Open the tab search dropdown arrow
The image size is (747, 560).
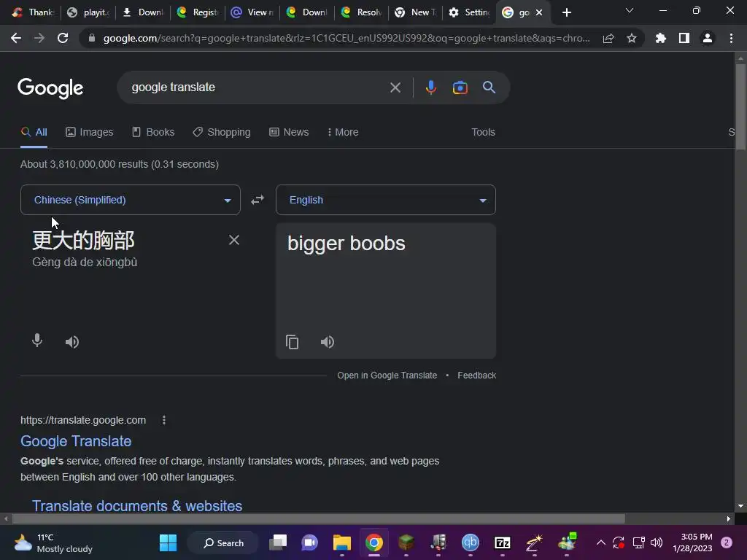tap(630, 10)
